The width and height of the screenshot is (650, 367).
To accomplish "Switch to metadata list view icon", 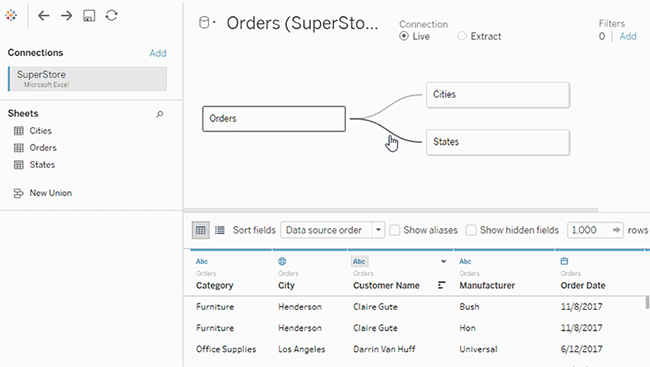I will (x=220, y=230).
